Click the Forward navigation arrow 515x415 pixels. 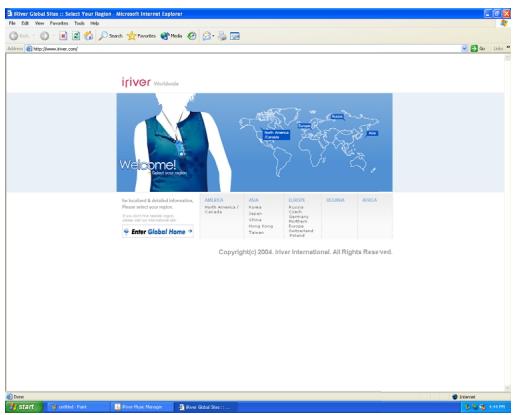click(44, 36)
